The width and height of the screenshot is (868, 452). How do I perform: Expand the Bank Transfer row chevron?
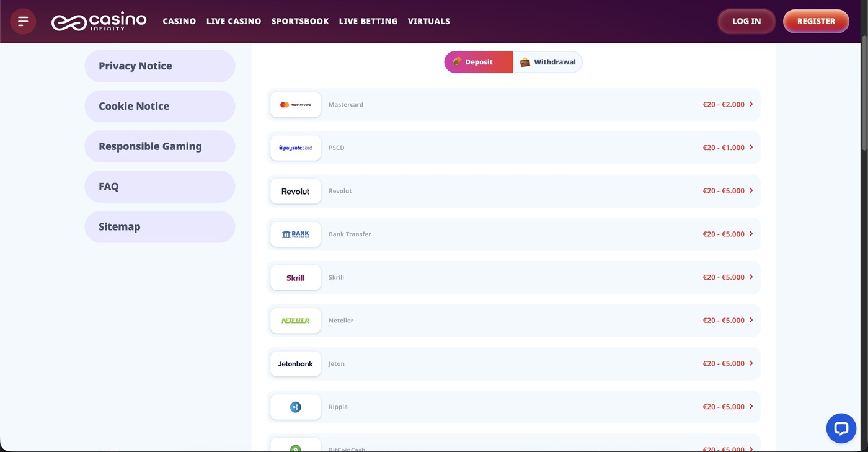tap(751, 234)
